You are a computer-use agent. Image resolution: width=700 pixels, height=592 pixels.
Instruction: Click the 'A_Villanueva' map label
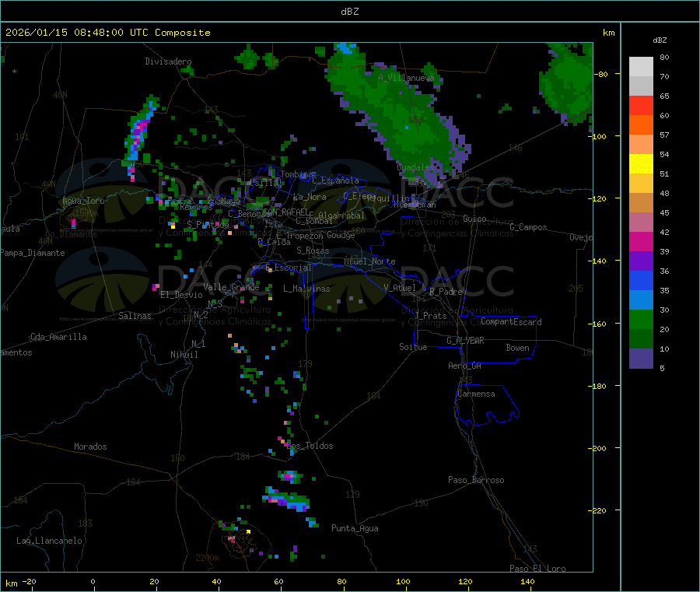pyautogui.click(x=406, y=78)
